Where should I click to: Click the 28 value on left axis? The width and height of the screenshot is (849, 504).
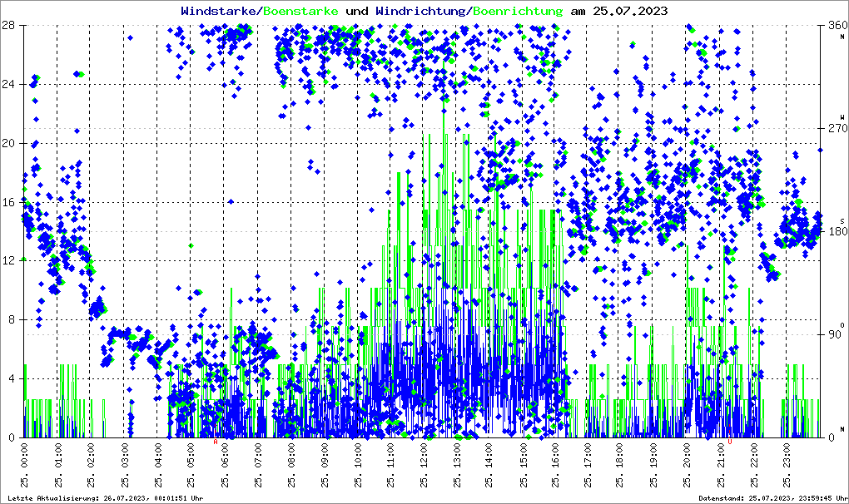(x=8, y=25)
